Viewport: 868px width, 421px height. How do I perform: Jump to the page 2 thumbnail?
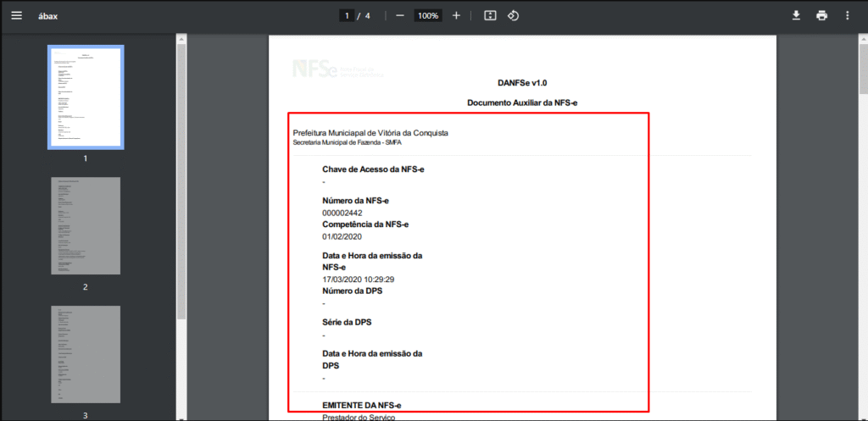tap(86, 226)
